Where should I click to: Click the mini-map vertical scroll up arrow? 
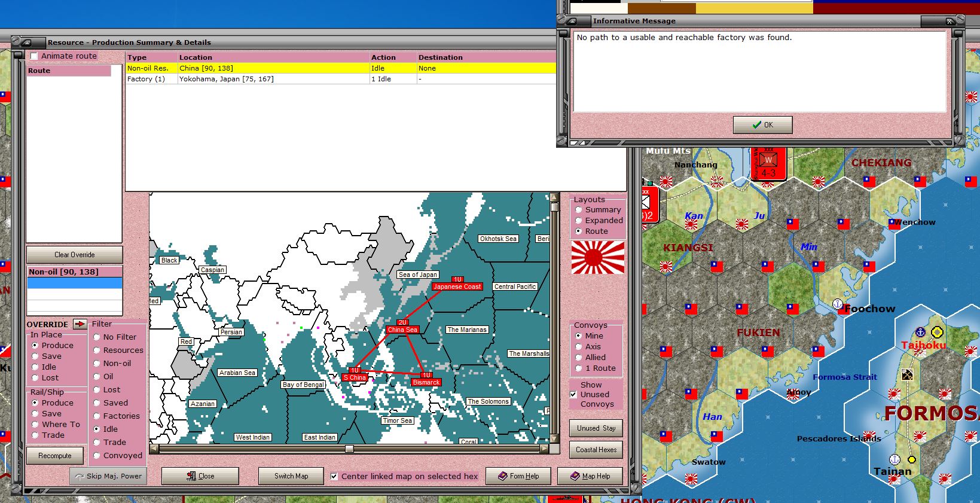(x=554, y=198)
